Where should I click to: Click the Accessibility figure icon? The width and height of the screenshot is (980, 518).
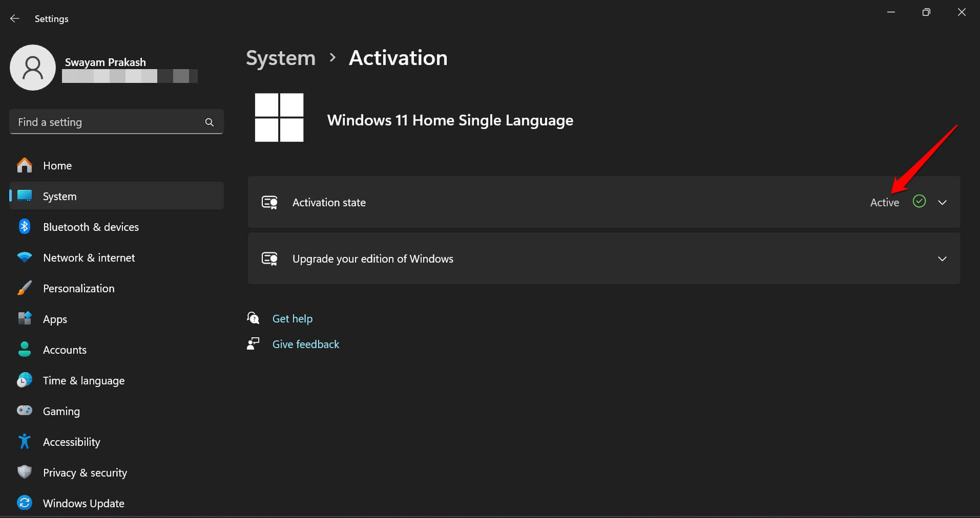(25, 442)
